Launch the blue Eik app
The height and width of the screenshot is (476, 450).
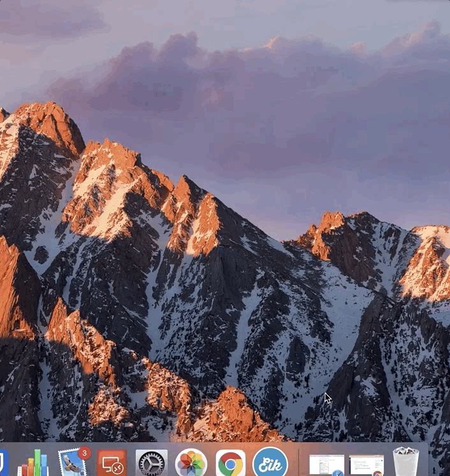(270, 464)
